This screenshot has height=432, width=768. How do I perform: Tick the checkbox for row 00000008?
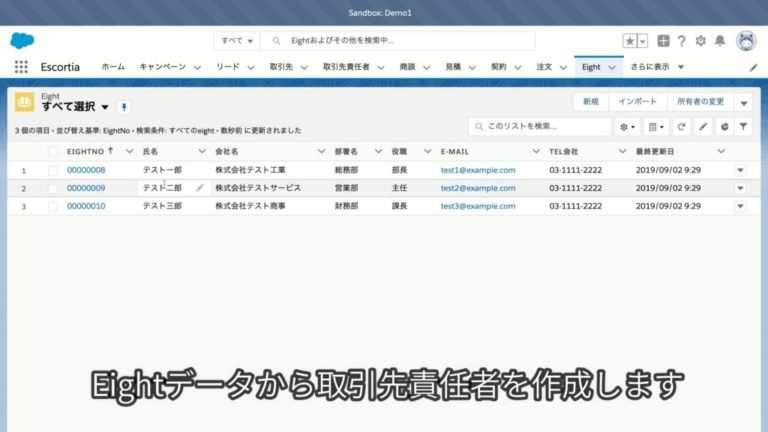coord(53,170)
